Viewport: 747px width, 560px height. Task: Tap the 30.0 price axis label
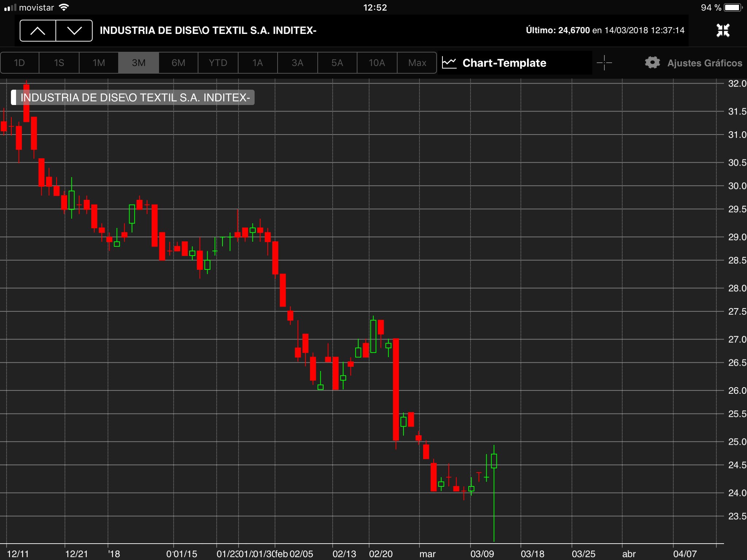[737, 186]
